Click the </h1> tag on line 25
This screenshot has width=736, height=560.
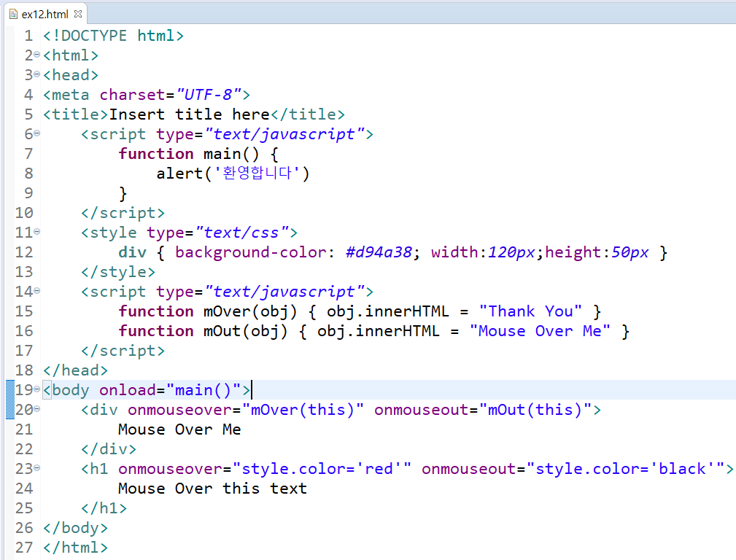click(x=104, y=508)
